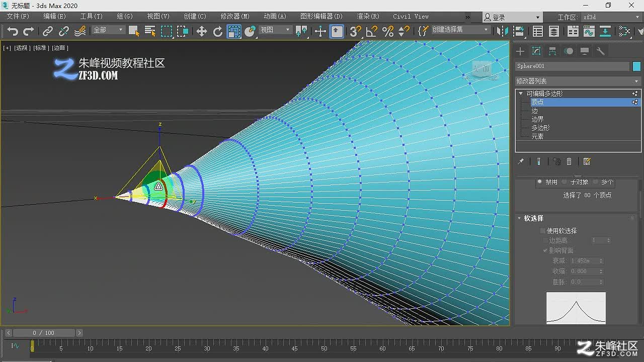Toggle Window/Crossing selection icon
Image resolution: width=644 pixels, height=362 pixels.
[183, 31]
